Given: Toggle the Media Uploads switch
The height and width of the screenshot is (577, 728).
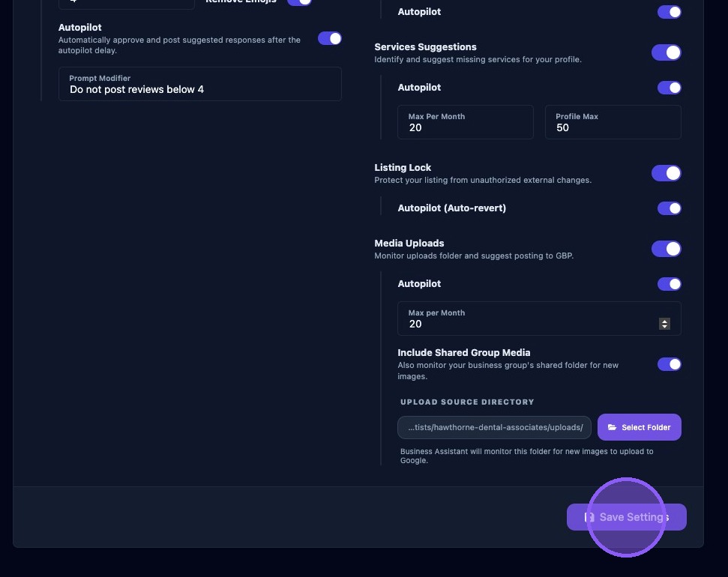Looking at the screenshot, I should click(x=667, y=249).
